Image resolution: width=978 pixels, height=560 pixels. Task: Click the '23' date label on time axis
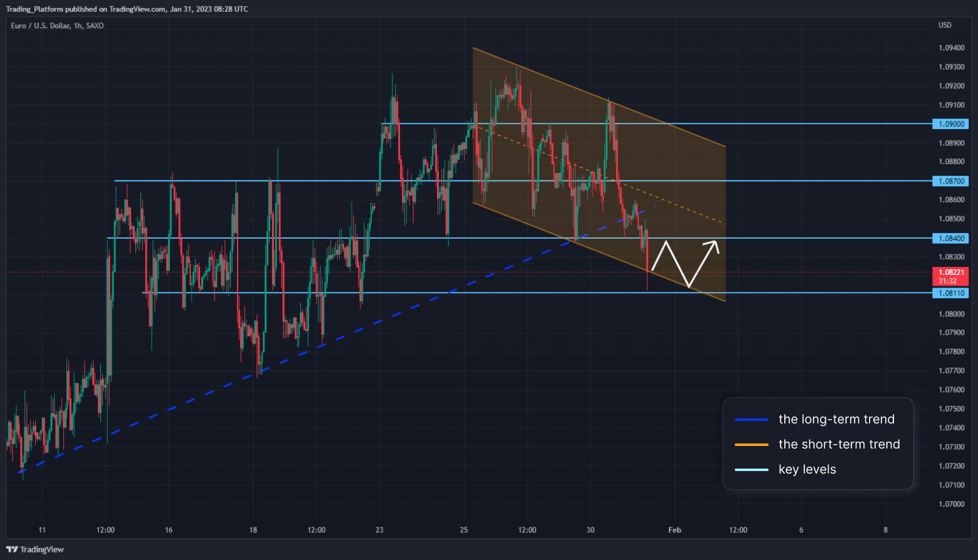pos(379,530)
